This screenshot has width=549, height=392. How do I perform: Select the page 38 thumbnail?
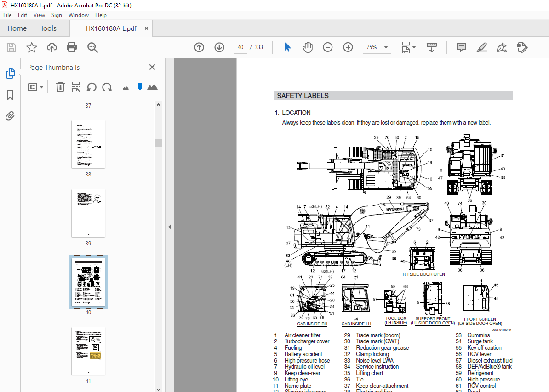tap(88, 144)
